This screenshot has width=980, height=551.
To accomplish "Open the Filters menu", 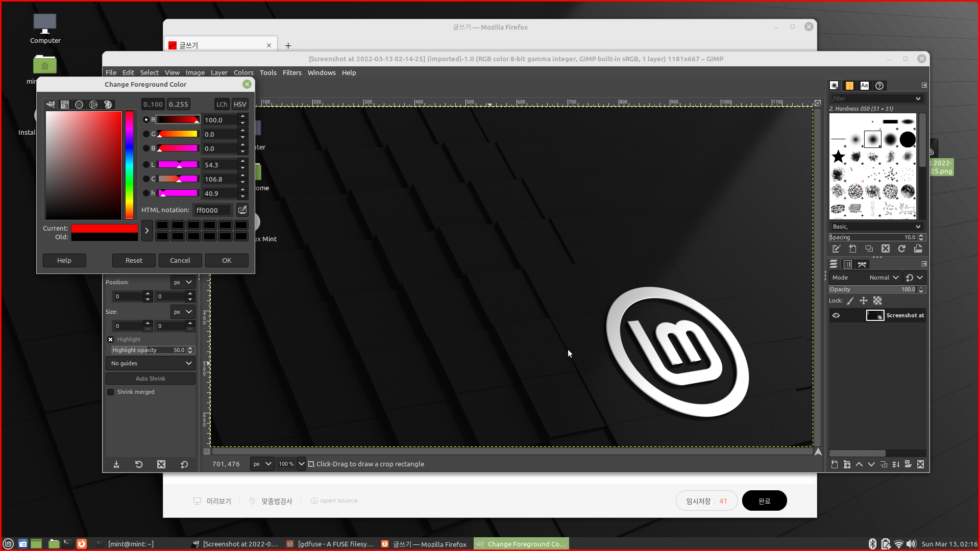I will pos(292,72).
